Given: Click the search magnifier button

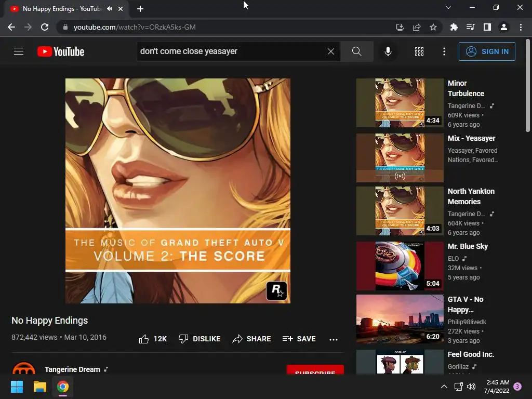Looking at the screenshot, I should coord(356,51).
